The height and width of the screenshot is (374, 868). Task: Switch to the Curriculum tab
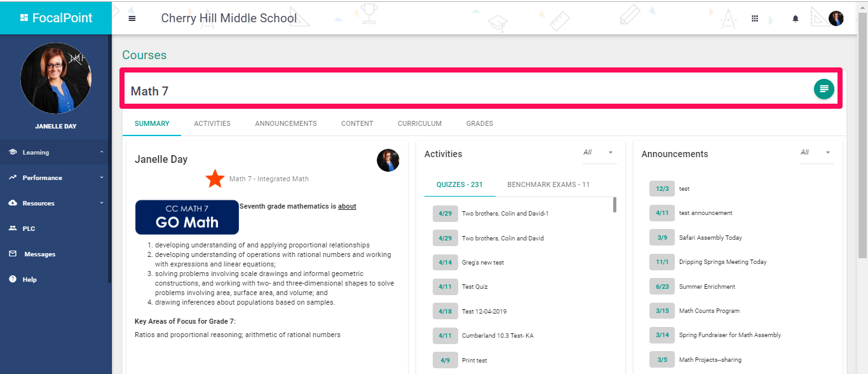click(x=419, y=123)
